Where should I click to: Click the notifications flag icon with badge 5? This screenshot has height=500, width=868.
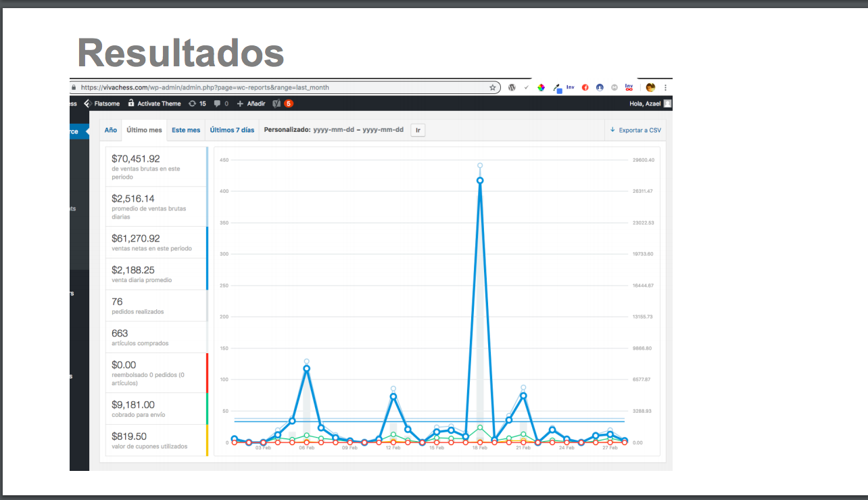coord(281,104)
